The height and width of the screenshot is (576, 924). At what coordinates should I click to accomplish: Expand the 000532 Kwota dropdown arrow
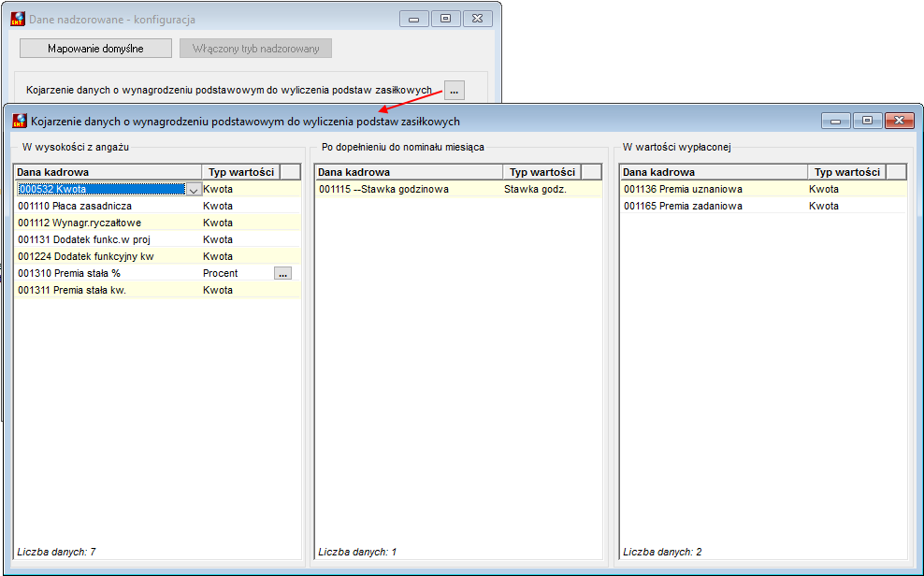tap(194, 190)
